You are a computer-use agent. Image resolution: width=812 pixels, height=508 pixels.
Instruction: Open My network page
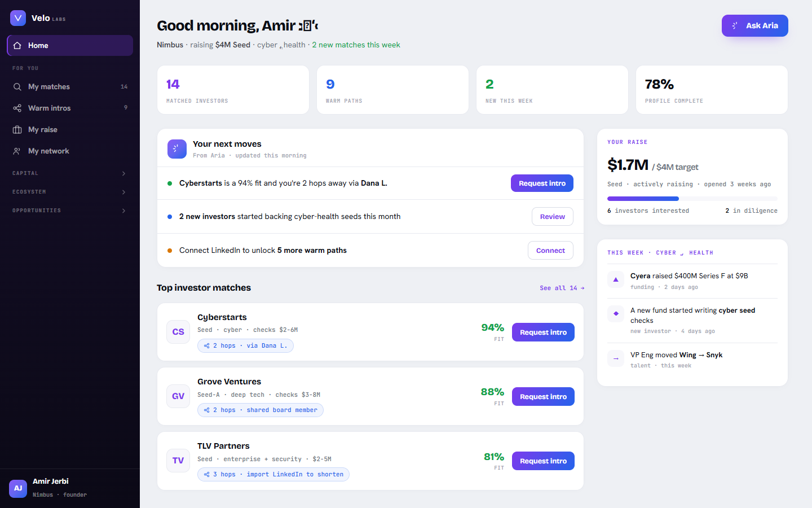coord(70,151)
